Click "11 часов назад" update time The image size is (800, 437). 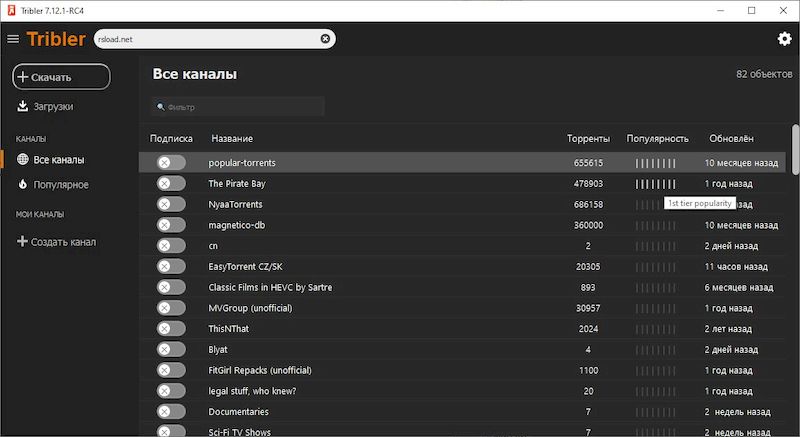click(736, 267)
